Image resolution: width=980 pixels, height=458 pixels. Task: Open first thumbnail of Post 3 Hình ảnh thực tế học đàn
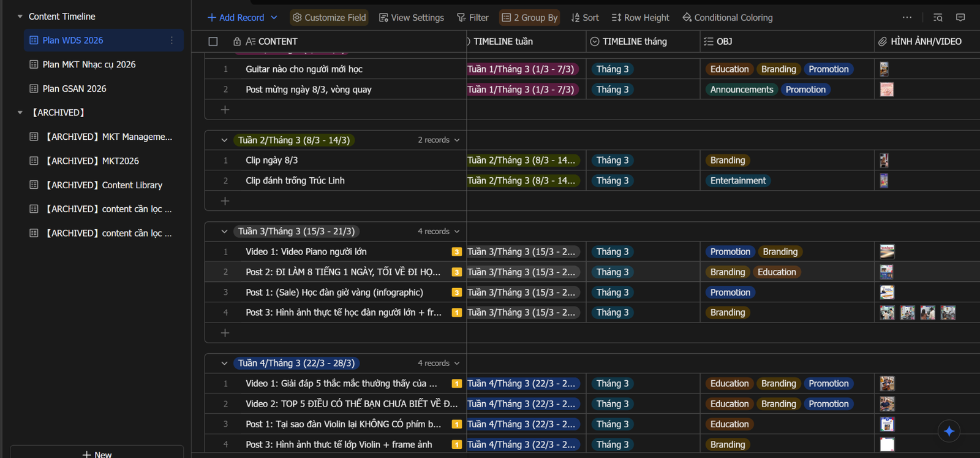click(887, 313)
